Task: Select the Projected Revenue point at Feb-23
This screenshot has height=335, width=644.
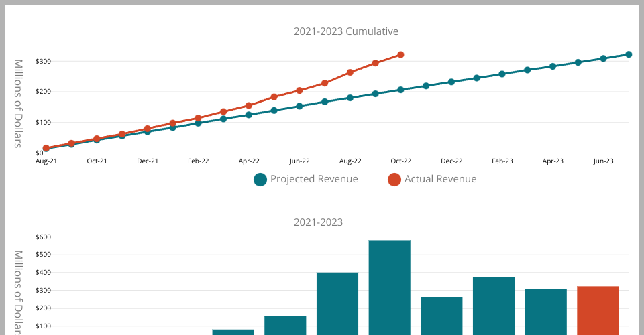Action: [x=502, y=74]
